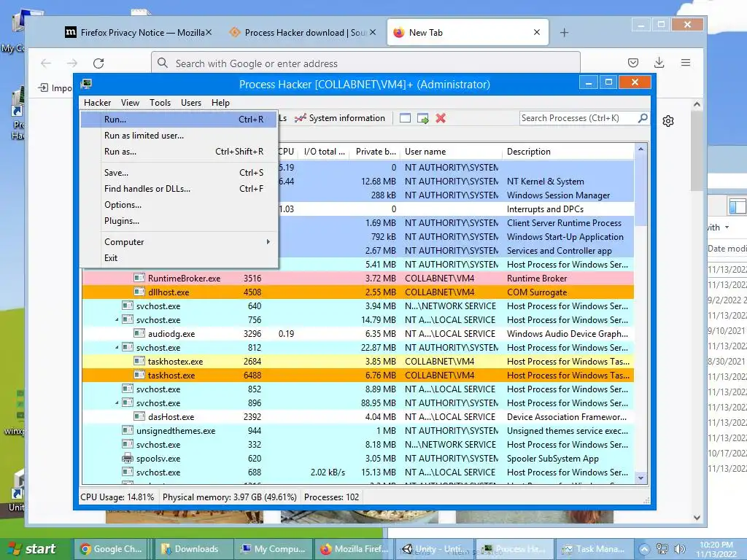Open the Firefox downloads icon
The image size is (747, 560).
[659, 63]
